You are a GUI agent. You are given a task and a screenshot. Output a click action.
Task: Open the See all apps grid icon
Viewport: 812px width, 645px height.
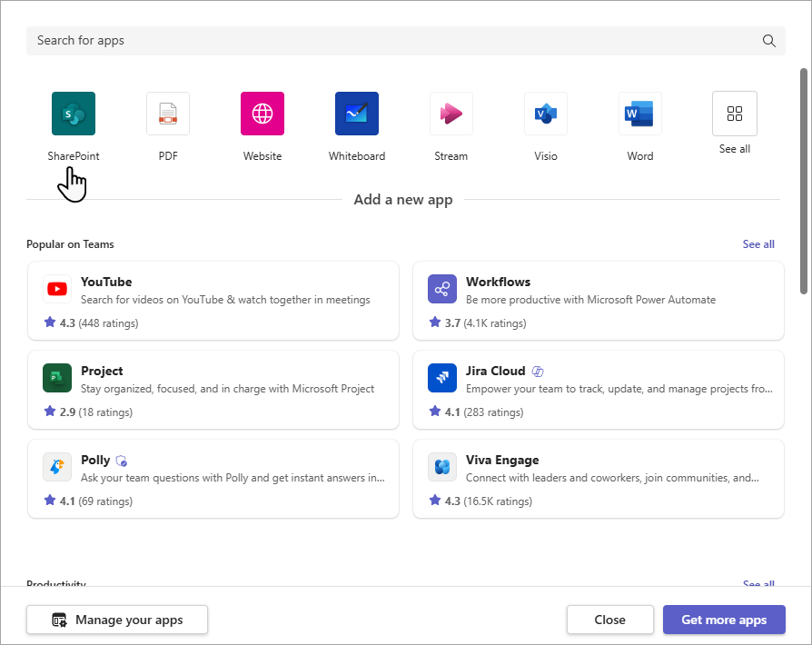[x=735, y=114]
